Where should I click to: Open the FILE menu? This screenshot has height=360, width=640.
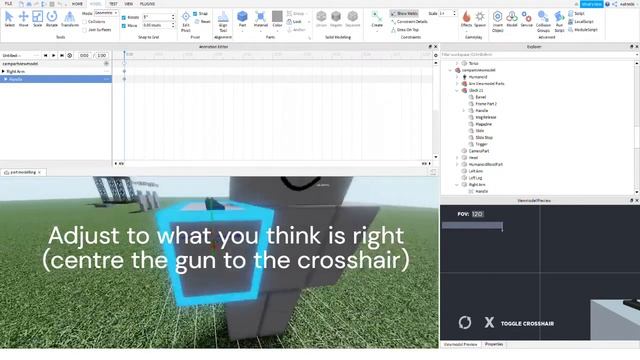point(8,4)
